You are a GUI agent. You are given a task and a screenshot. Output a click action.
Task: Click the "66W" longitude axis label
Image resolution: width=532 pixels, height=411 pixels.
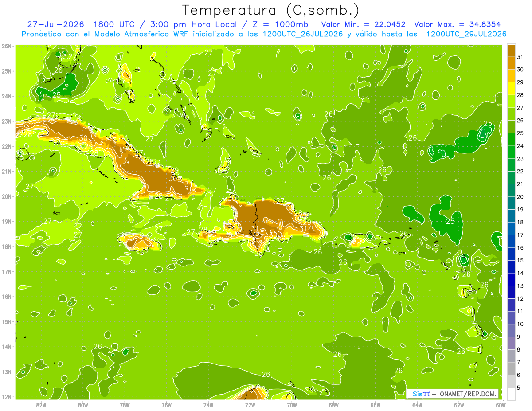click(376, 405)
